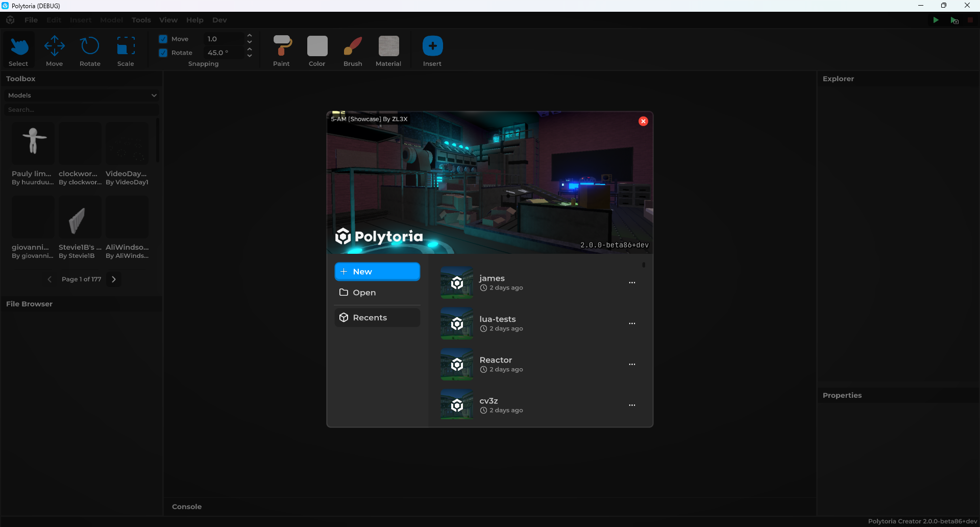Open the Edit menu
This screenshot has width=980, height=527.
tap(54, 20)
